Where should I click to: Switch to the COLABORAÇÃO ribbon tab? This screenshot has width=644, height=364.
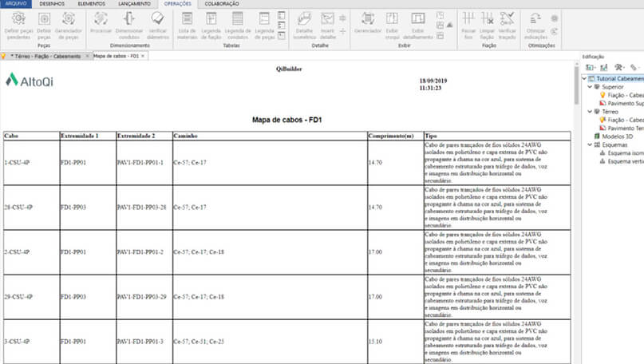(x=222, y=4)
